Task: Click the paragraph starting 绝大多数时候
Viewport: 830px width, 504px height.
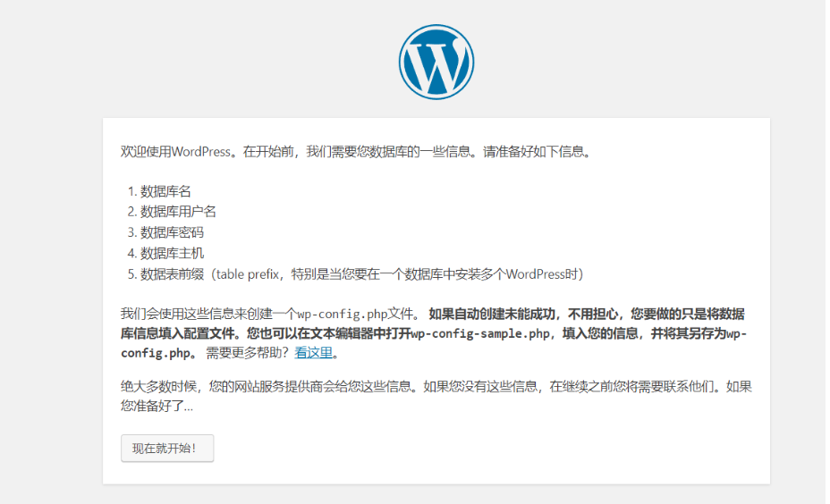Action: (436, 396)
